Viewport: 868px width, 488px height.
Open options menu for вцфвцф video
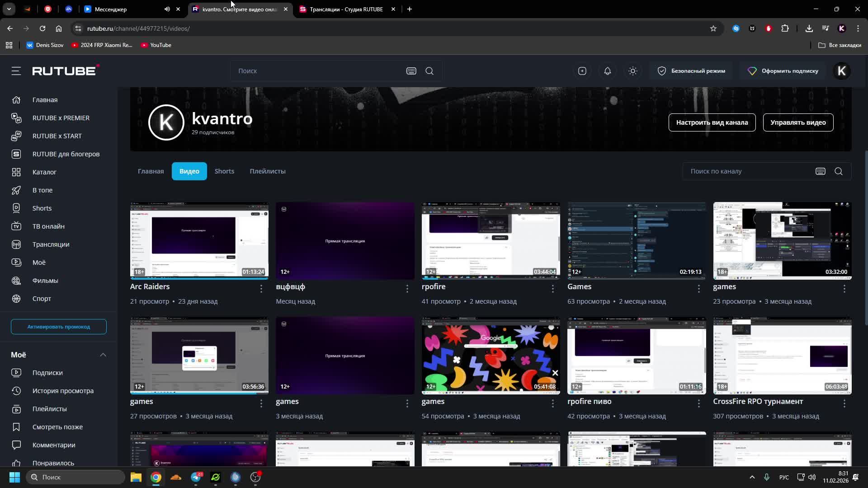(407, 288)
